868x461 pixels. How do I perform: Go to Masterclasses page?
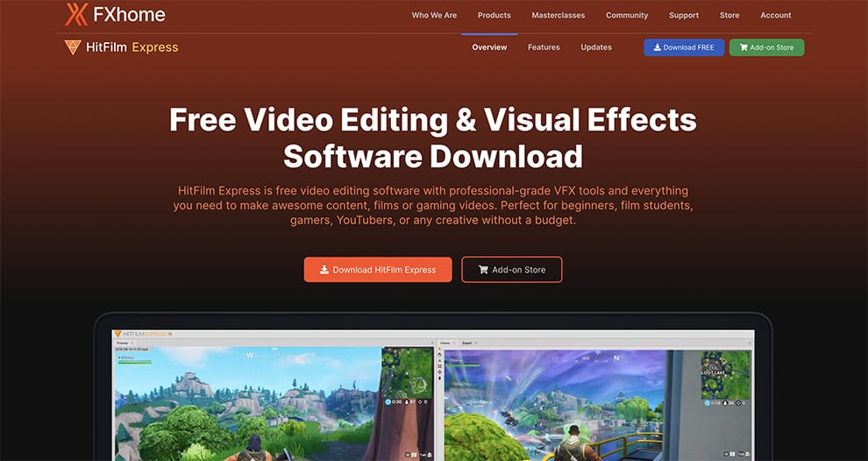pyautogui.click(x=558, y=16)
